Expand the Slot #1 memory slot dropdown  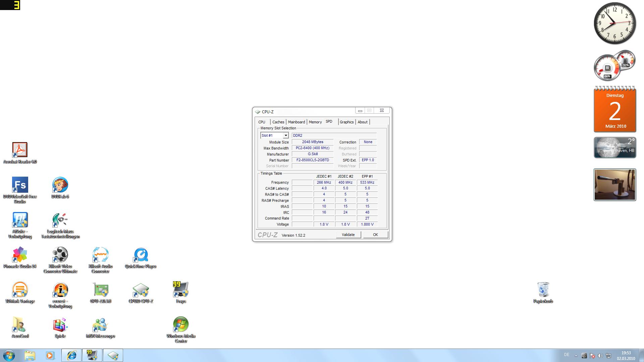pos(285,135)
